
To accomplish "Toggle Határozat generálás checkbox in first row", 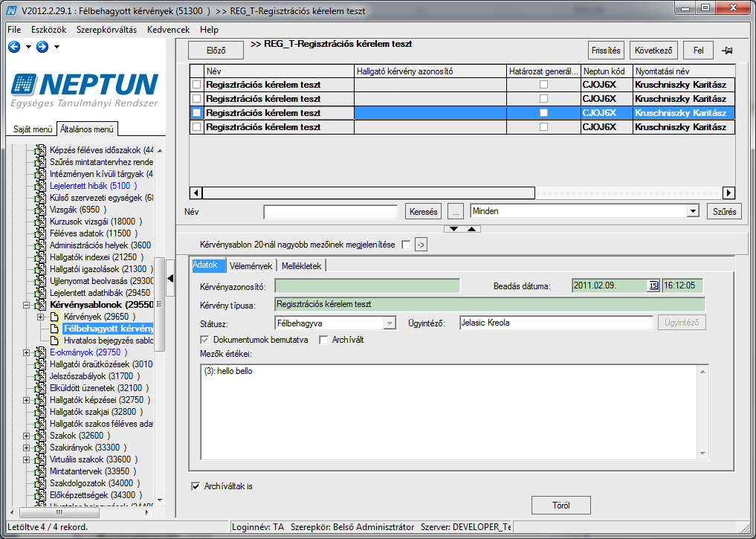I will pos(544,85).
